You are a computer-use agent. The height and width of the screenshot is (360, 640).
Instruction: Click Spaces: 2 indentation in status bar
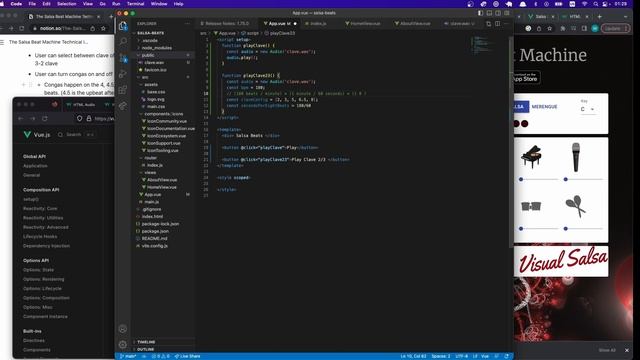point(441,356)
